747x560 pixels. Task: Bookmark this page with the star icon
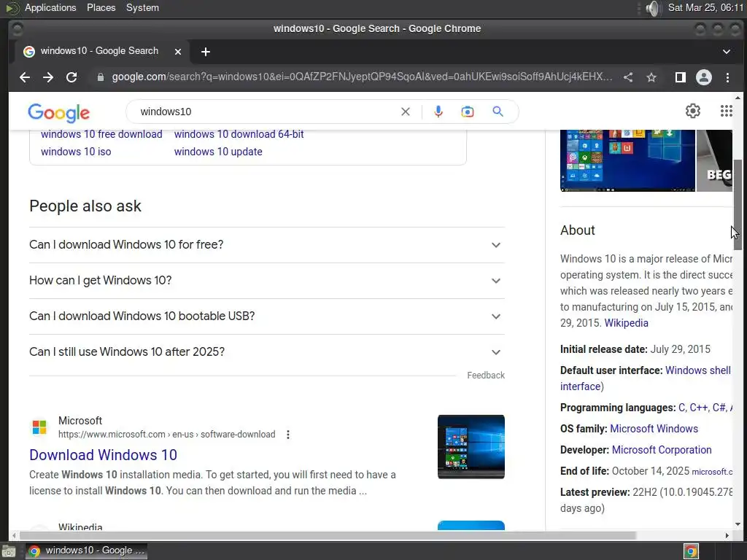tap(651, 77)
